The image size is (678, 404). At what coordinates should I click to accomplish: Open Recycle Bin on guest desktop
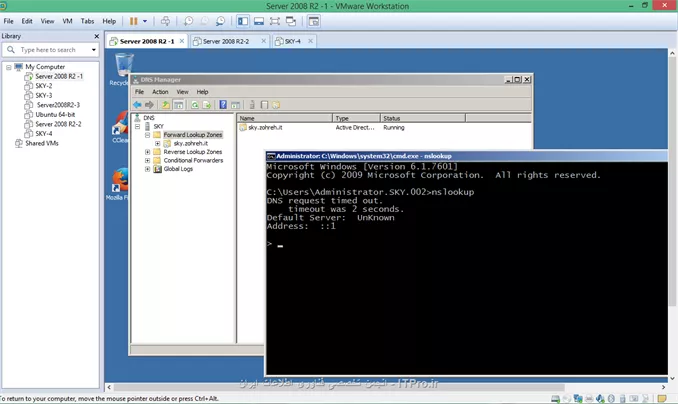click(121, 69)
